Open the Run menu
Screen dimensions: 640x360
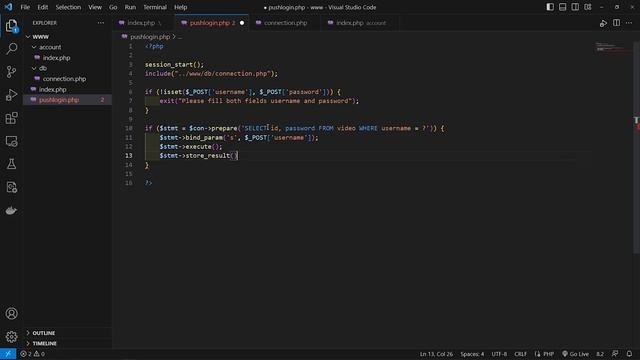[130, 7]
